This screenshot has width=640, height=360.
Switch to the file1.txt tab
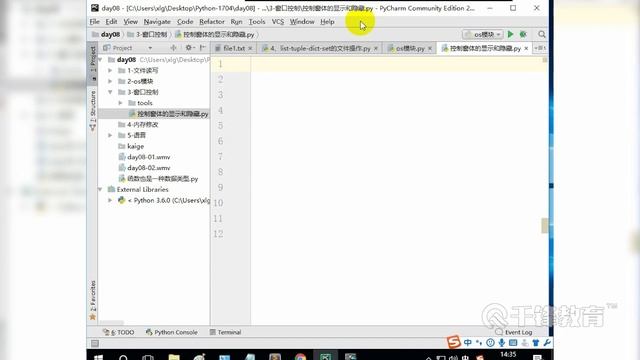pos(233,48)
